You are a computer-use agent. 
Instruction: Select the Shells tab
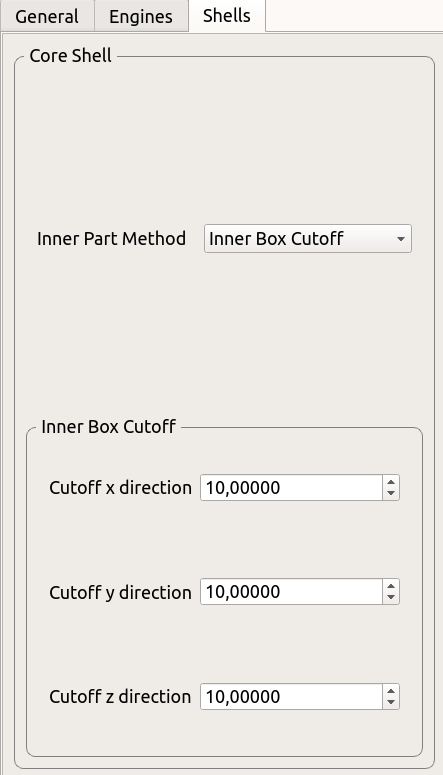[x=227, y=15]
